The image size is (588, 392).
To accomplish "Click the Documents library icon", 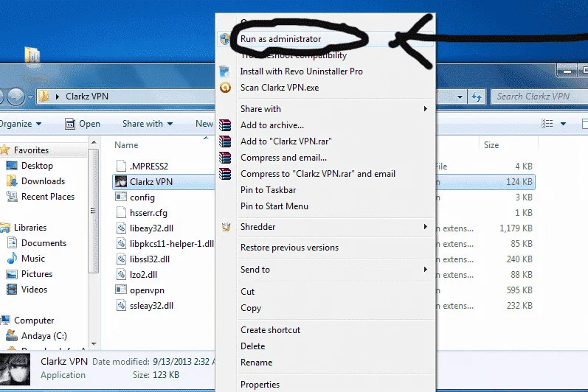I will (x=12, y=243).
